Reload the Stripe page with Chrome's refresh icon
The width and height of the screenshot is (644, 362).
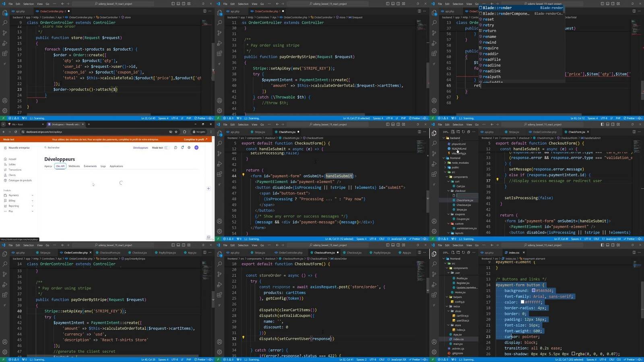click(16, 132)
